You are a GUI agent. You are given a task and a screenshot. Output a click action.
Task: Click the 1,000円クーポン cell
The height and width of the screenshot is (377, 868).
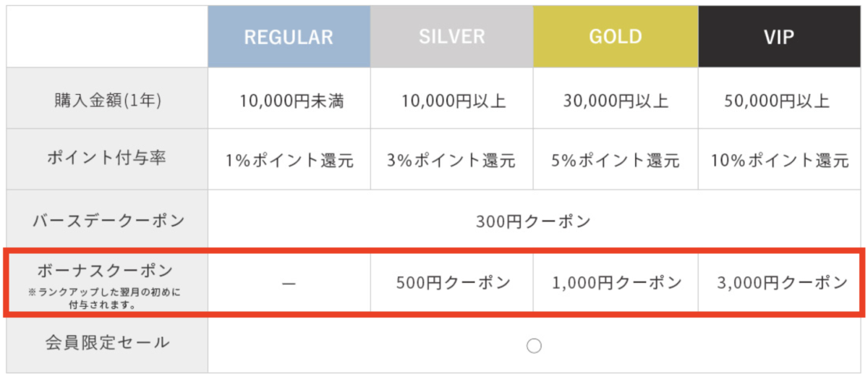pos(616,283)
